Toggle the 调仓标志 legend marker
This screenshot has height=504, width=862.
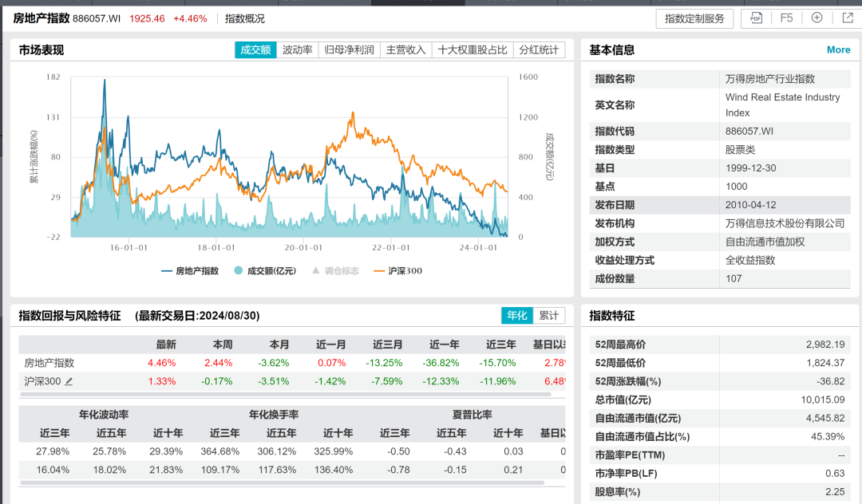click(x=335, y=270)
